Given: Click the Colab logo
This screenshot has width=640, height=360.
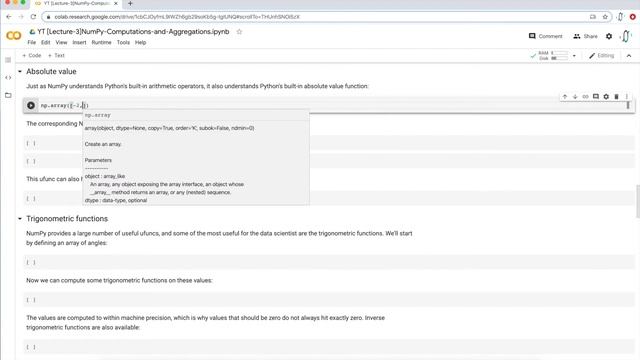Looking at the screenshot, I should pyautogui.click(x=13, y=36).
